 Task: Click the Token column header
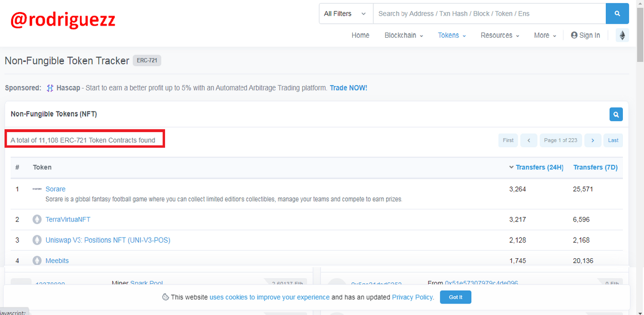(42, 167)
